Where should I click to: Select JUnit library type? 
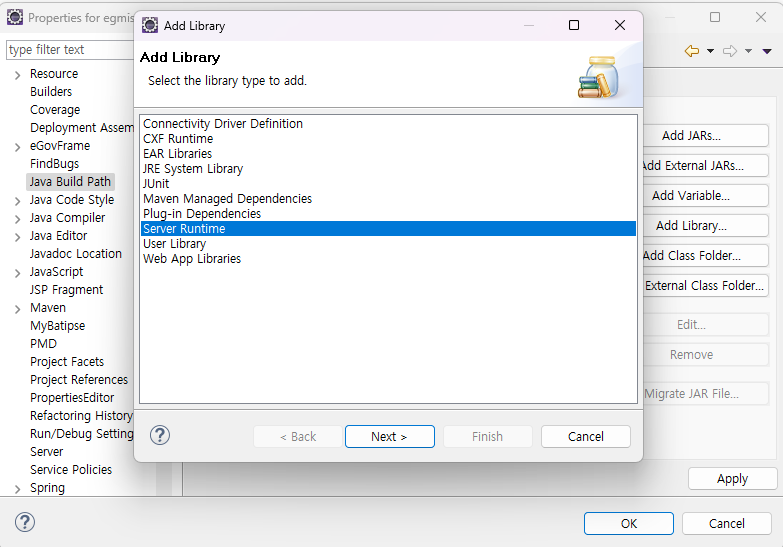(x=389, y=183)
